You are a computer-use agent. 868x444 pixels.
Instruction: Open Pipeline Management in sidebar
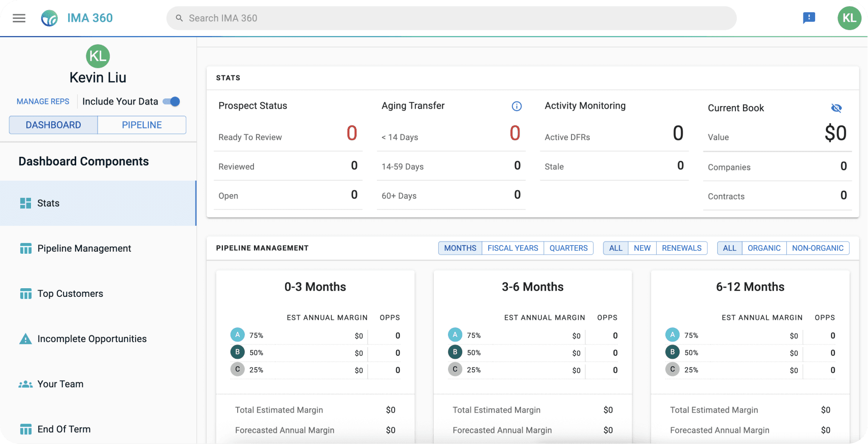click(98, 249)
